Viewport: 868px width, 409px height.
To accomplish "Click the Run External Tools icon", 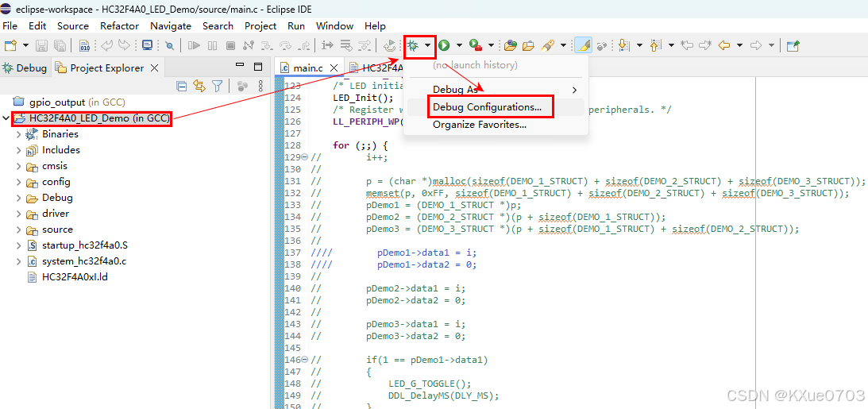I will point(475,45).
